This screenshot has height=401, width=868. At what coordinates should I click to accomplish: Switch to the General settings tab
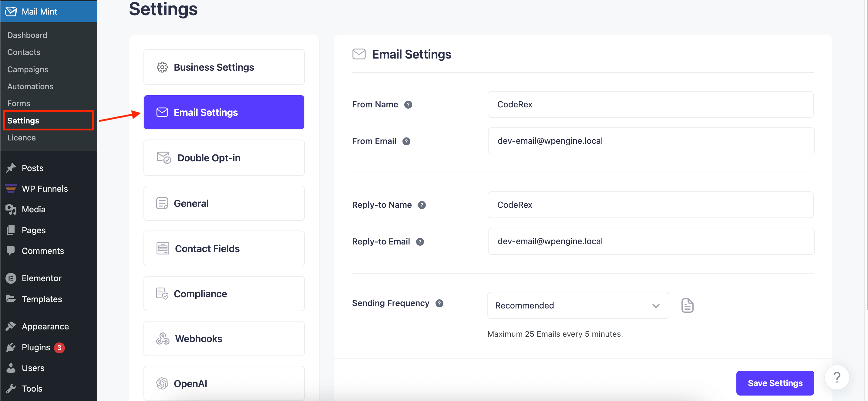(x=224, y=204)
